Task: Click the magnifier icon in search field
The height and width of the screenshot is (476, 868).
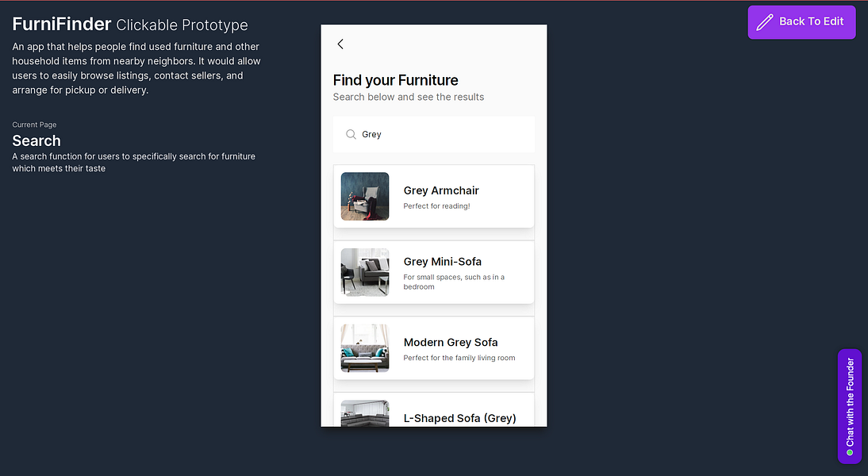Action: click(351, 135)
